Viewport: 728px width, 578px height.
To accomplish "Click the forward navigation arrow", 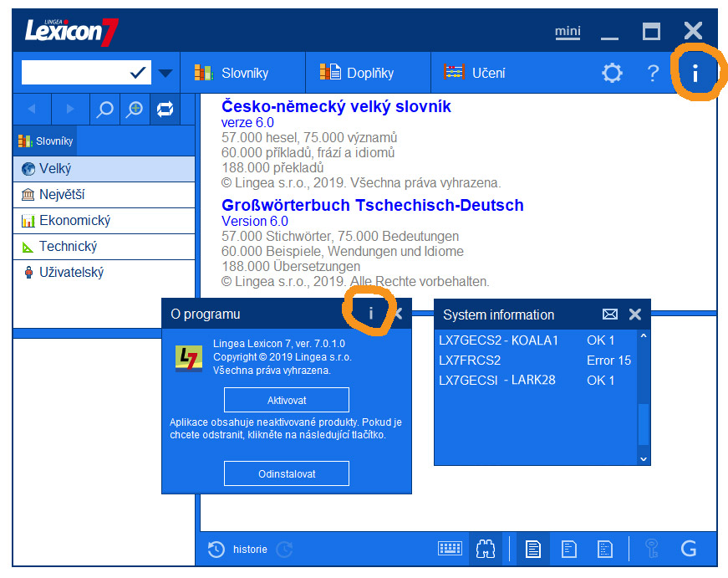I will tap(69, 109).
